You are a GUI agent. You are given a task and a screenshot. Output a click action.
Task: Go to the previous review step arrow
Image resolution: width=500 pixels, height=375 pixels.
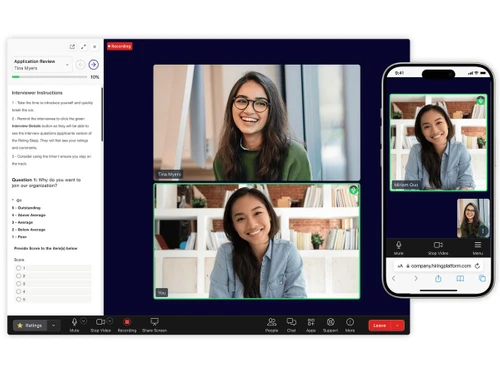pyautogui.click(x=80, y=65)
